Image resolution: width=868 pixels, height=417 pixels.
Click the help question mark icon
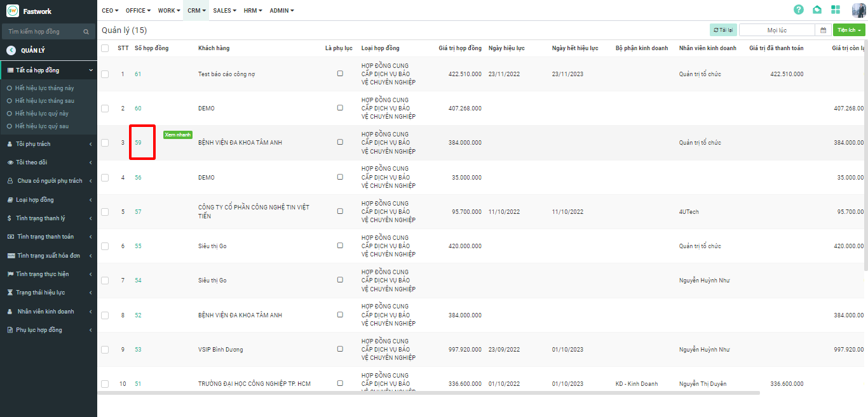pos(799,10)
